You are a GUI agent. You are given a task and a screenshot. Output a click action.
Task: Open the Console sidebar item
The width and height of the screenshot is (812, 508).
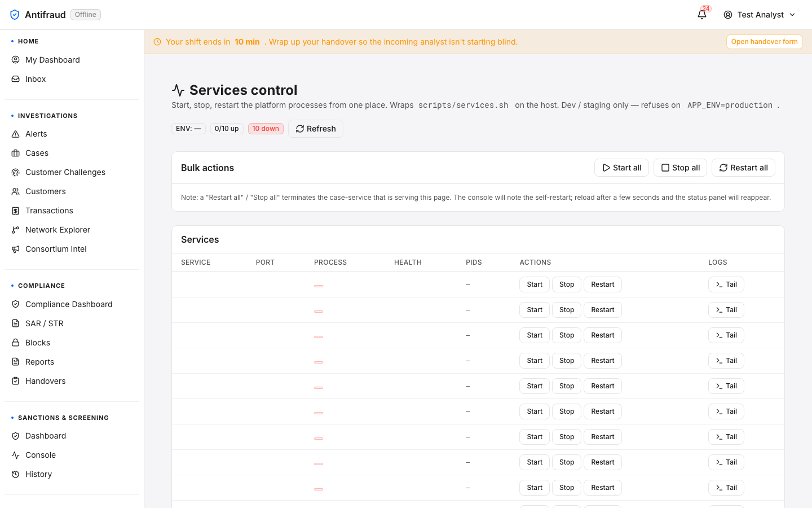click(x=72, y=455)
